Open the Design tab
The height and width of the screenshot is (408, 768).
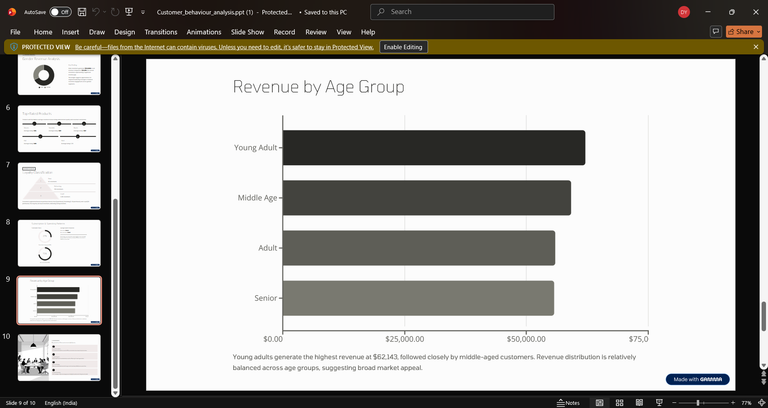[x=124, y=32]
